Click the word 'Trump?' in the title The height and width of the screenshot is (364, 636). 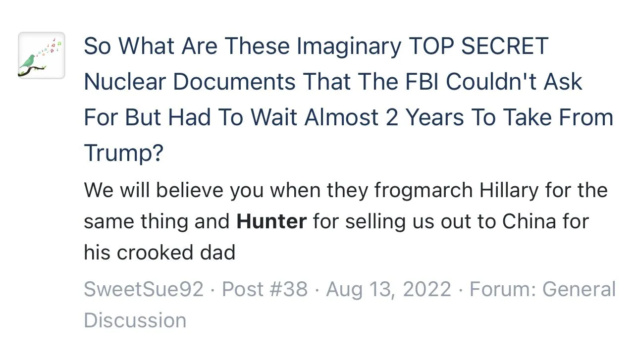pos(123,153)
